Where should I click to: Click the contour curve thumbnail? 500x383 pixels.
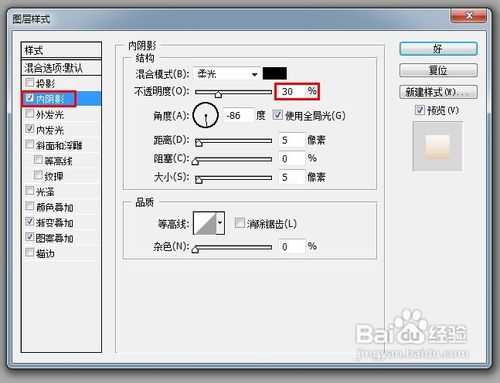click(x=205, y=223)
